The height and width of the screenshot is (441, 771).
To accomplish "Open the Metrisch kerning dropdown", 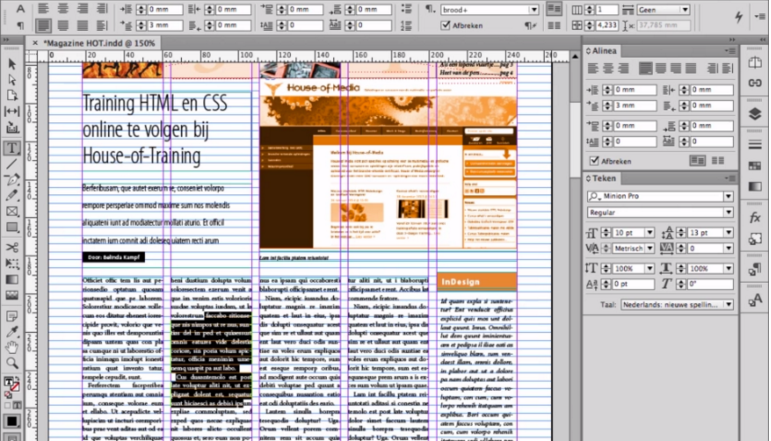I will click(x=650, y=248).
